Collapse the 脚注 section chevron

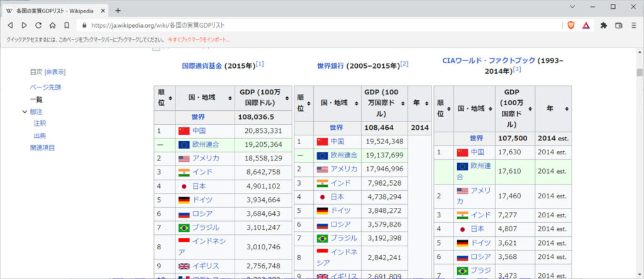click(25, 111)
